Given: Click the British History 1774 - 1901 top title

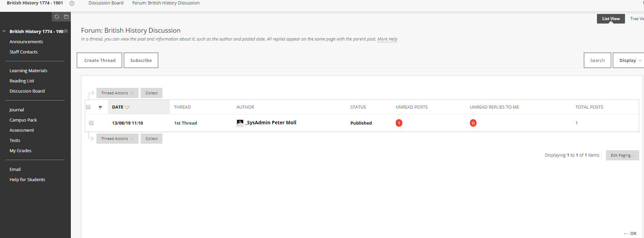Looking at the screenshot, I should pos(35,3).
